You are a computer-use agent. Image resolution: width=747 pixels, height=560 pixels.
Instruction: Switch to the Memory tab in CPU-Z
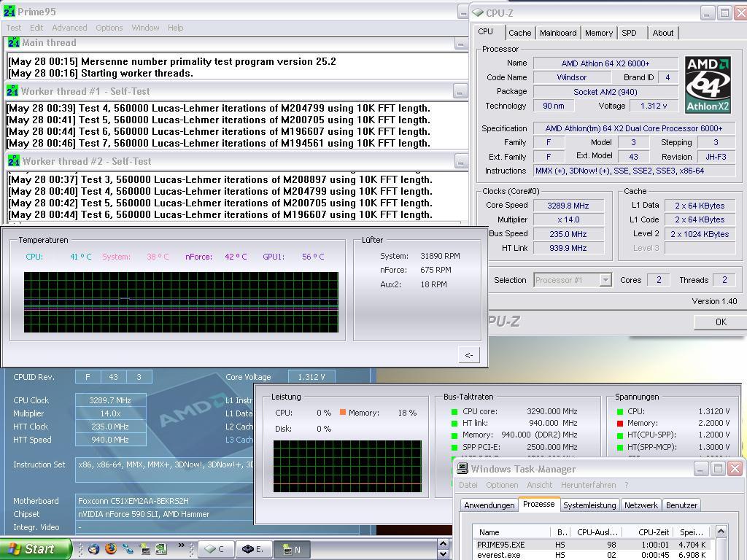tap(599, 33)
